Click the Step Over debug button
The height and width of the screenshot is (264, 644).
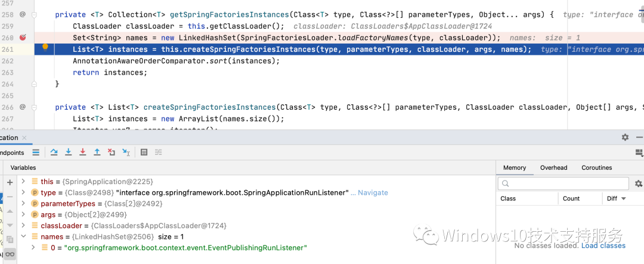(54, 153)
